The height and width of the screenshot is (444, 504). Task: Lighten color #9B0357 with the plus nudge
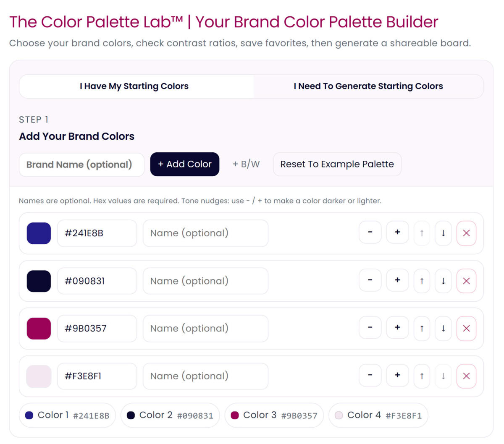(x=397, y=328)
